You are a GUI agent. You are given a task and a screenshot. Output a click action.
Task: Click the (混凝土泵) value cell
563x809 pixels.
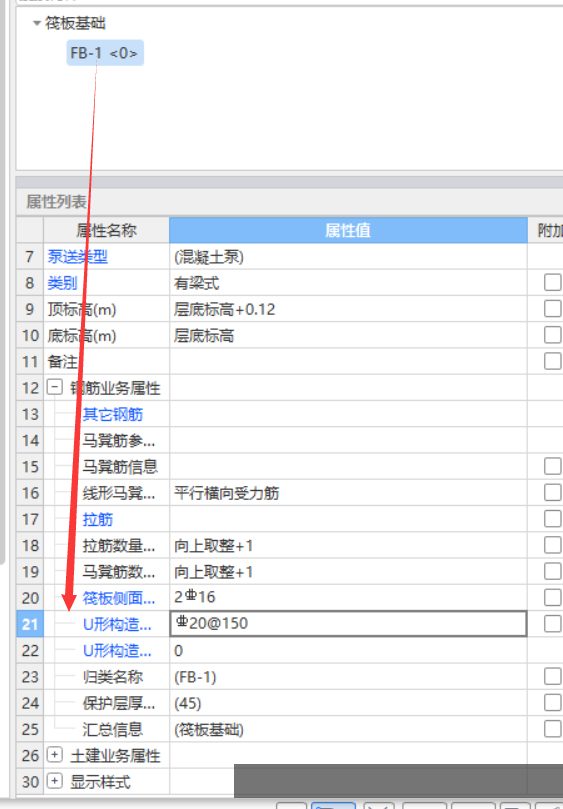(348, 256)
